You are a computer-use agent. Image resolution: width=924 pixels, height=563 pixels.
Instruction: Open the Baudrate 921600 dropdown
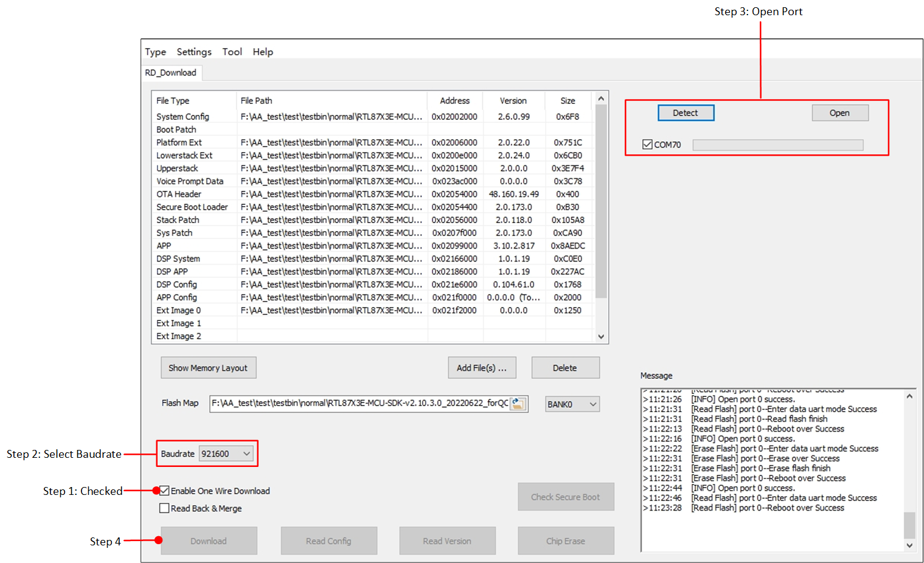click(x=226, y=454)
